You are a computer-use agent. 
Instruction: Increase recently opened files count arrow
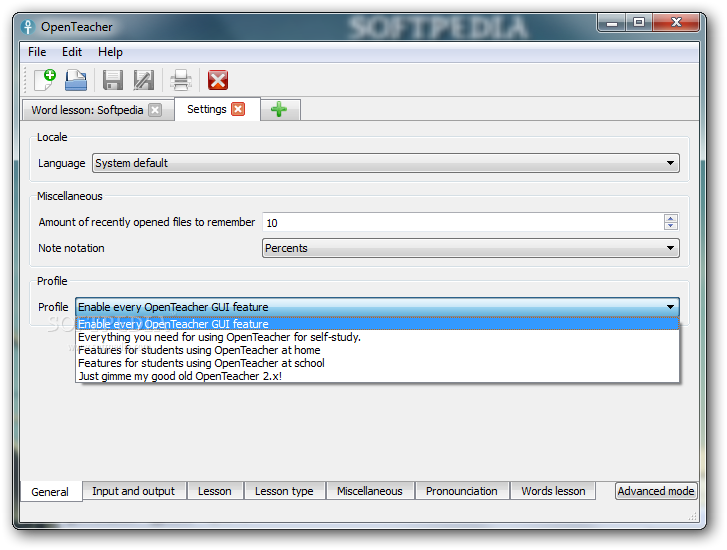tap(670, 218)
